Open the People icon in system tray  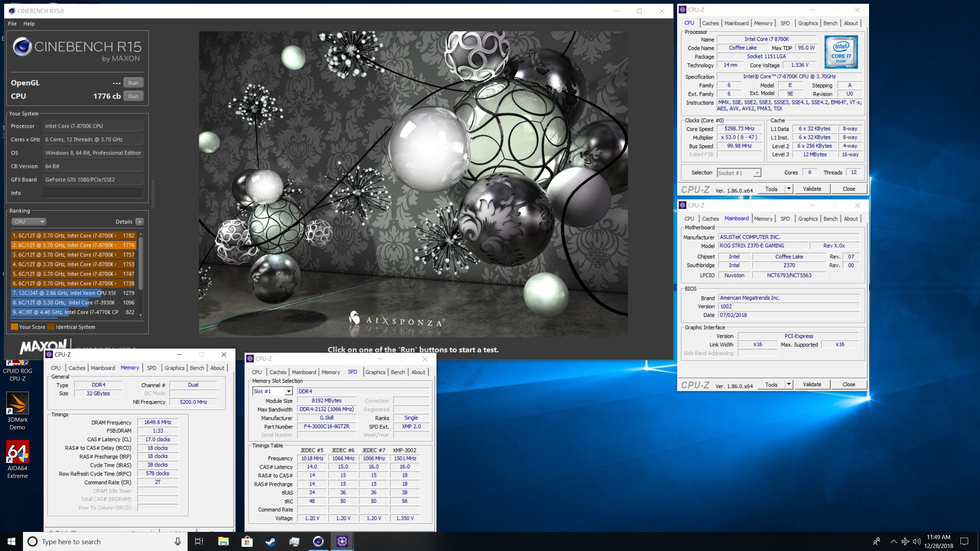click(x=876, y=541)
